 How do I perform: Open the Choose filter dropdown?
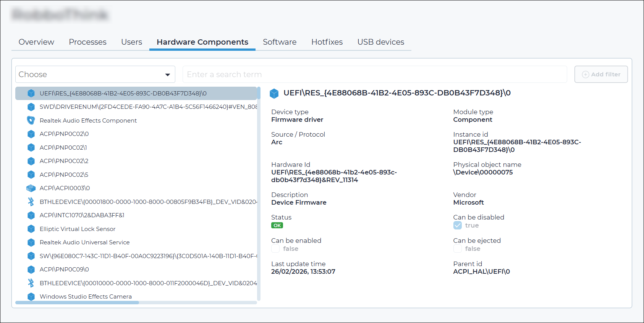coord(95,74)
